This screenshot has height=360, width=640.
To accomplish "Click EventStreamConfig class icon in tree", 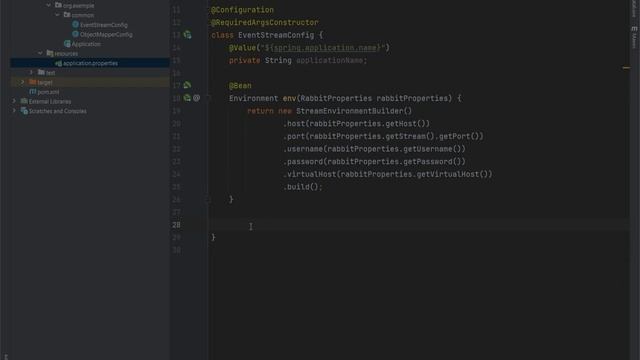I will click(x=76, y=24).
